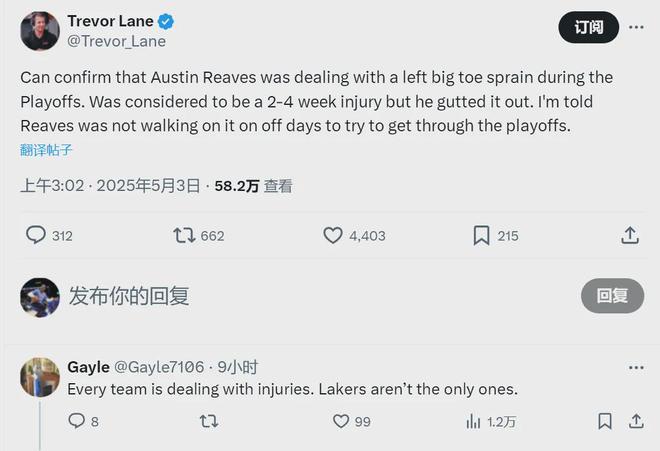Click the 订阅 subscribe button
The width and height of the screenshot is (660, 451).
click(x=588, y=27)
